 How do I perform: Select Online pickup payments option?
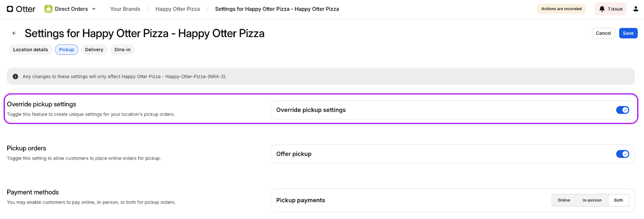563,200
